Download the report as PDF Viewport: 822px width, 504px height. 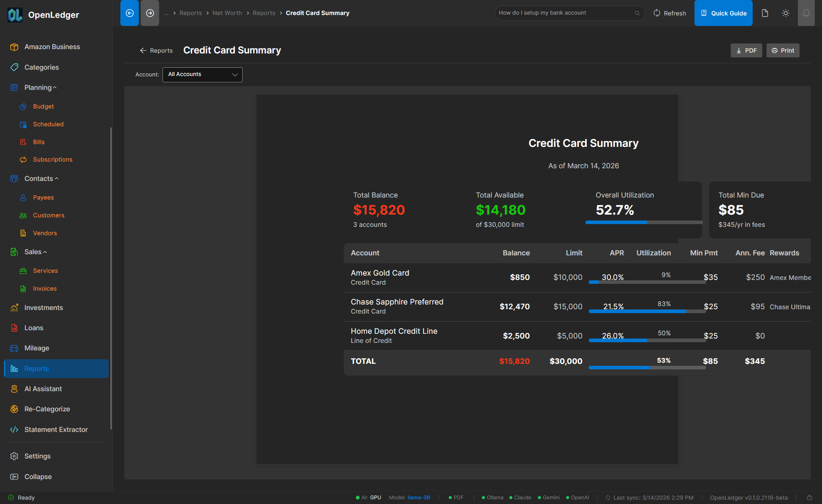tap(746, 50)
